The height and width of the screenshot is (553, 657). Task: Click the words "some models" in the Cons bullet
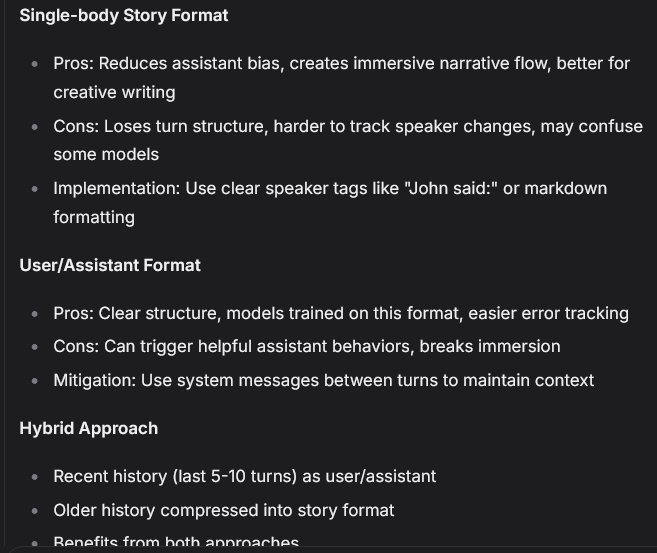click(x=106, y=155)
